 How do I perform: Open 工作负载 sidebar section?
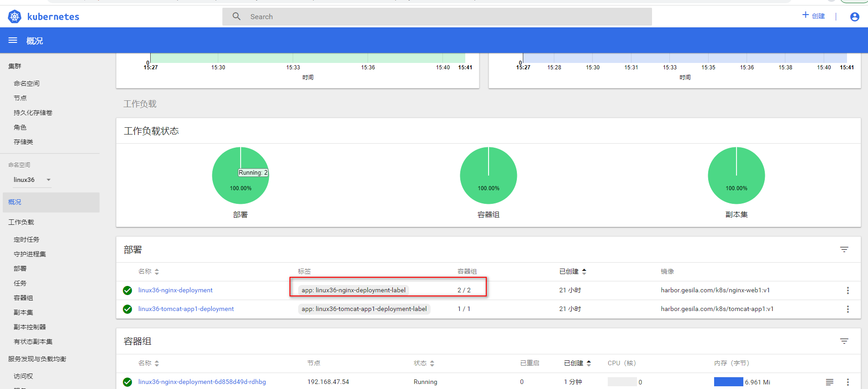coord(21,222)
